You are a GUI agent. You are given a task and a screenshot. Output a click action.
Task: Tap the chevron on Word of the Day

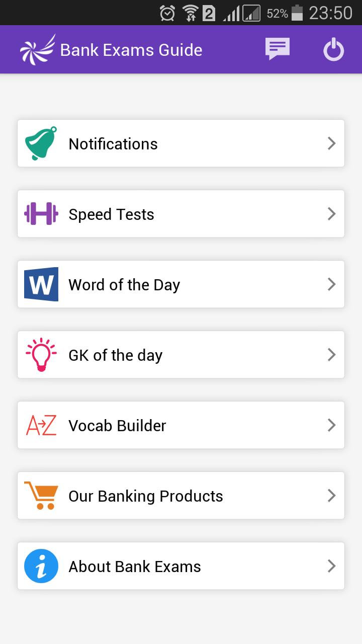coord(331,284)
